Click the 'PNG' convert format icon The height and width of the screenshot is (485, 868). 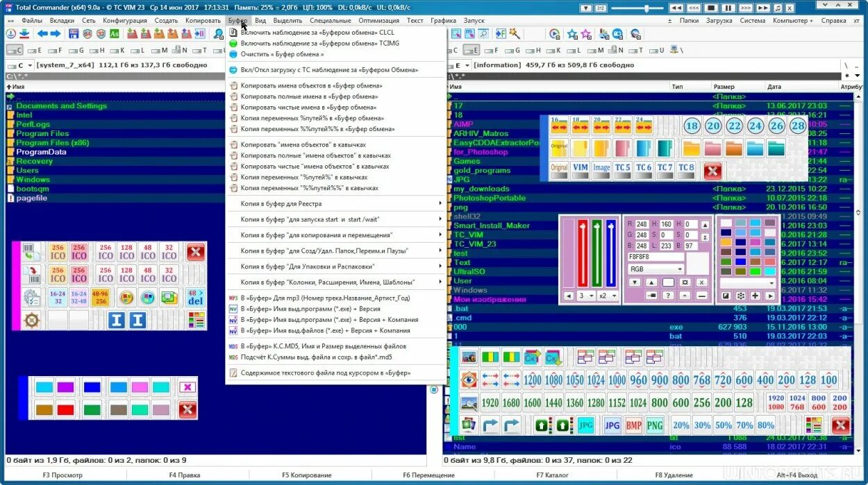click(x=655, y=425)
